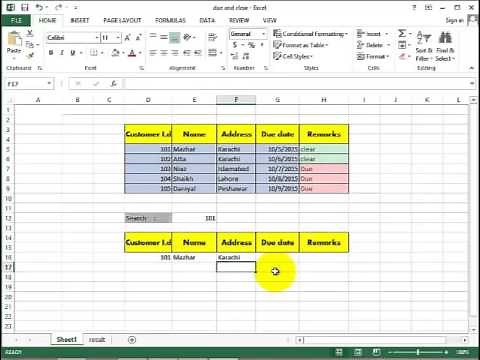480x360 pixels.
Task: Click the Percent Style icon
Action: coord(252,45)
